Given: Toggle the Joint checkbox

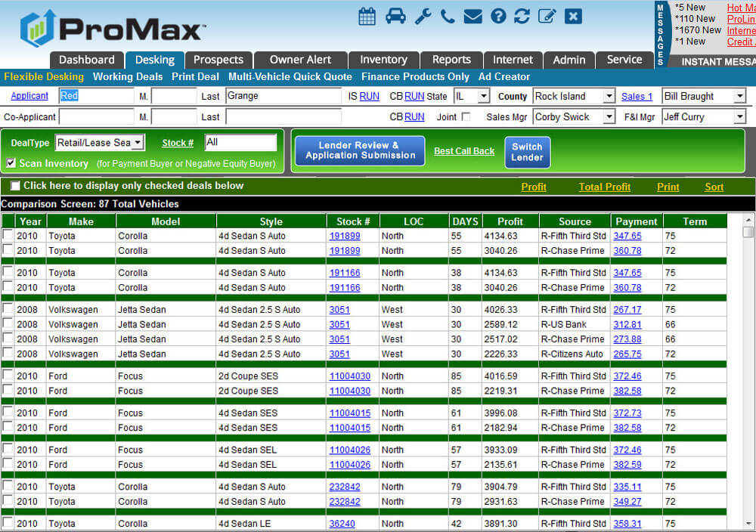Looking at the screenshot, I should (466, 116).
